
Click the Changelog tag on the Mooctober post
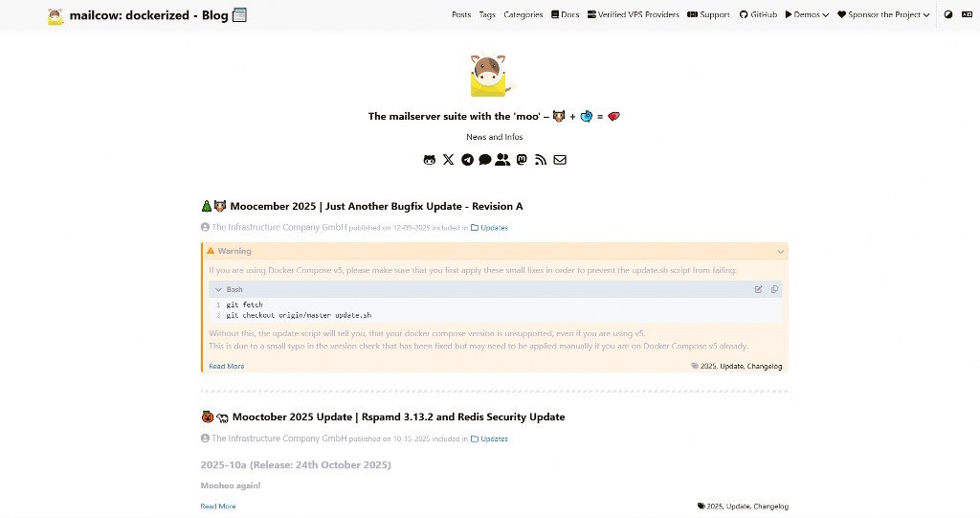(x=770, y=507)
